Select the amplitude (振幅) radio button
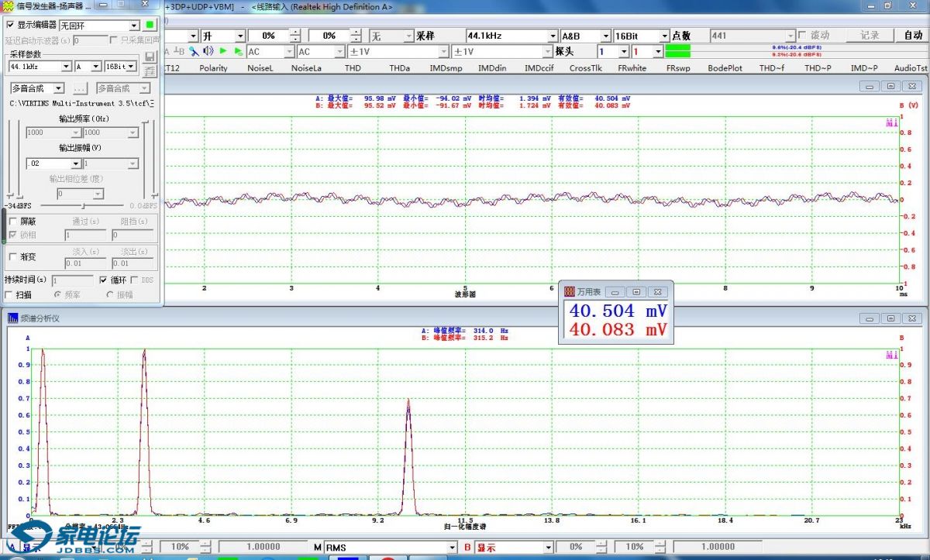The width and height of the screenshot is (930, 560). click(109, 294)
